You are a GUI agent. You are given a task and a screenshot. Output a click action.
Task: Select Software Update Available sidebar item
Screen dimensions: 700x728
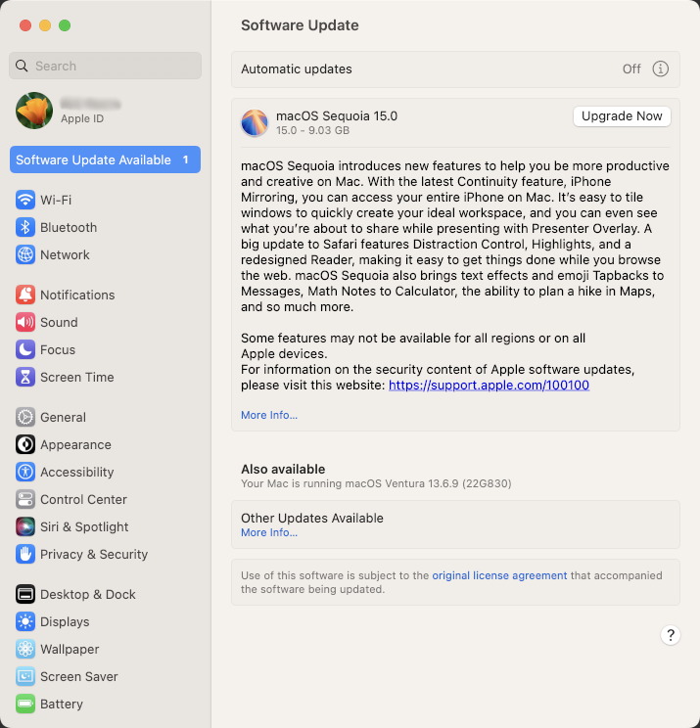105,159
